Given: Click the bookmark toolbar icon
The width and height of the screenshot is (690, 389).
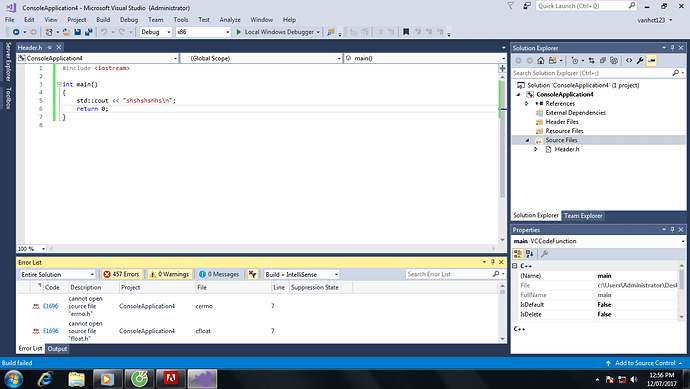Looking at the screenshot, I should pos(406,32).
